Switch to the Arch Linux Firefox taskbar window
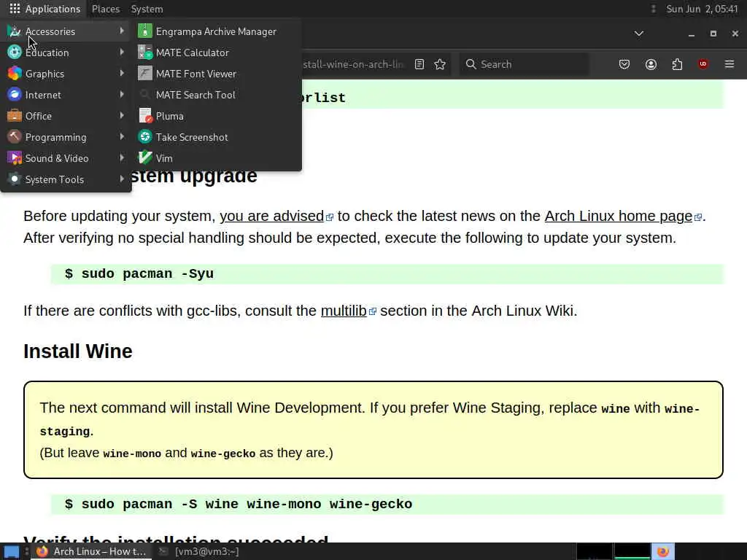The width and height of the screenshot is (747, 560). click(91, 551)
